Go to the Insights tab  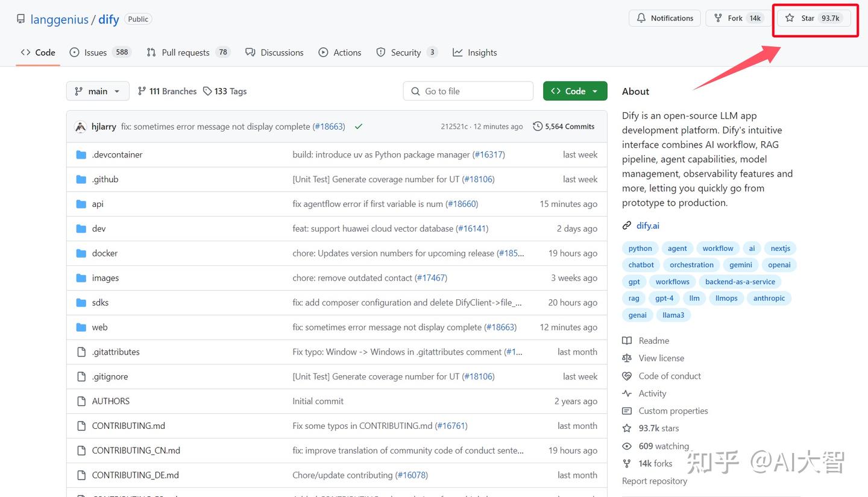[x=475, y=52]
